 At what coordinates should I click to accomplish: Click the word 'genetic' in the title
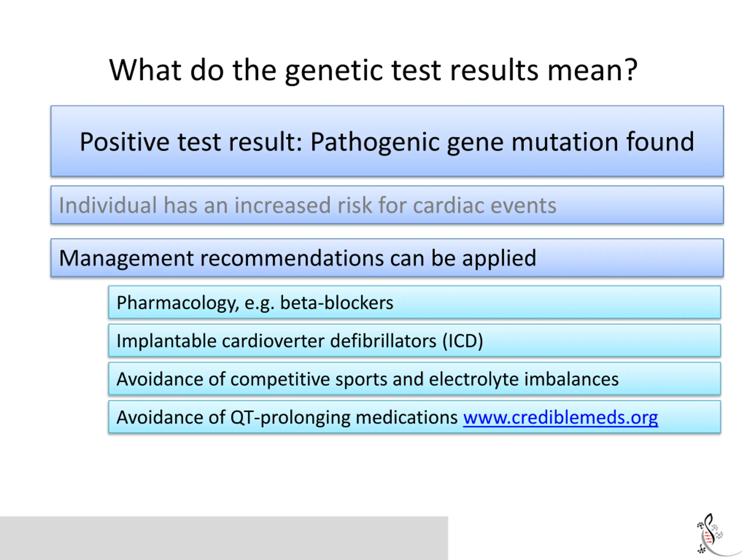[334, 71]
